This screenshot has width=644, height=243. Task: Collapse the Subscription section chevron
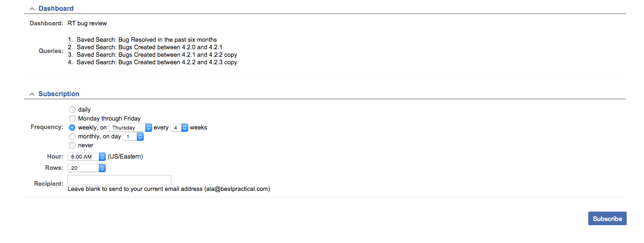tap(32, 94)
